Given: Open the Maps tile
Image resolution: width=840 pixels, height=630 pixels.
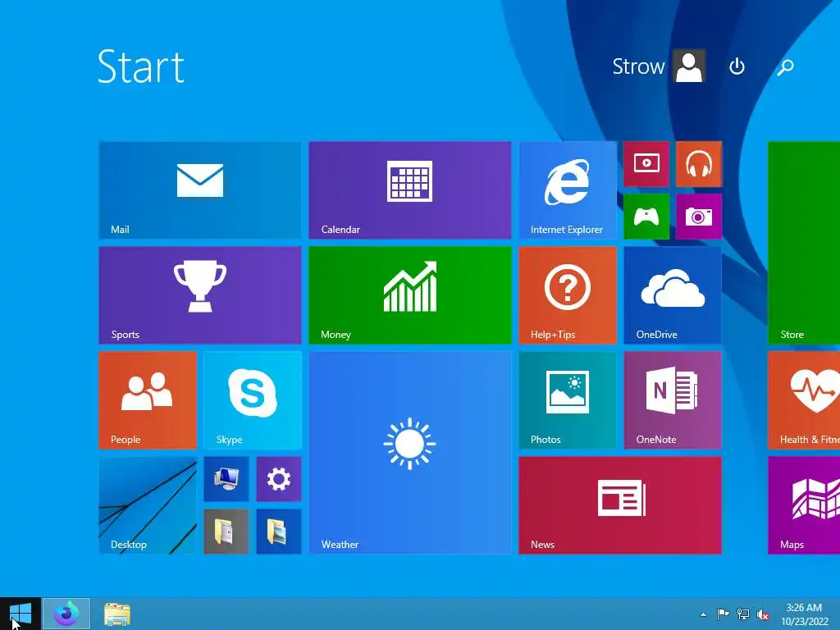Looking at the screenshot, I should point(804,505).
